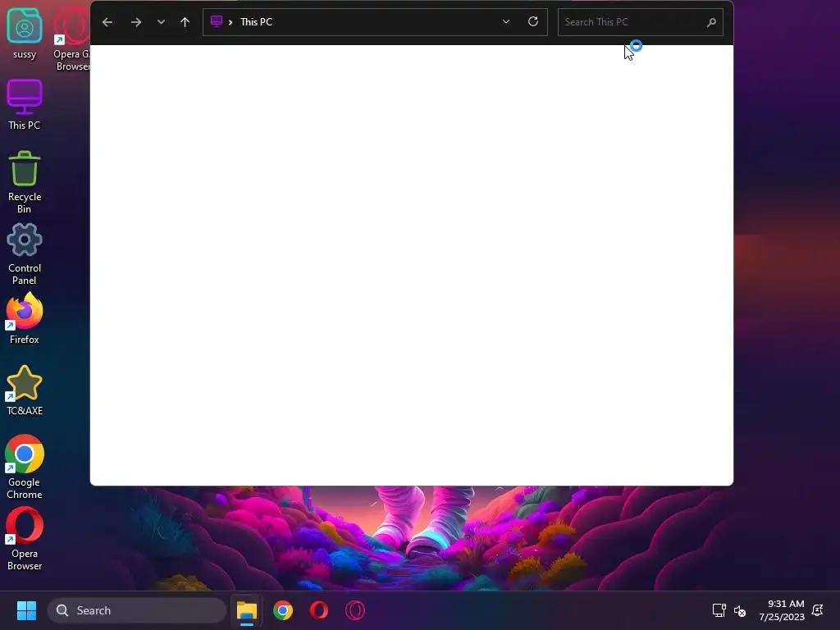The width and height of the screenshot is (840, 630).
Task: Click File Explorer in the taskbar
Action: (x=247, y=610)
